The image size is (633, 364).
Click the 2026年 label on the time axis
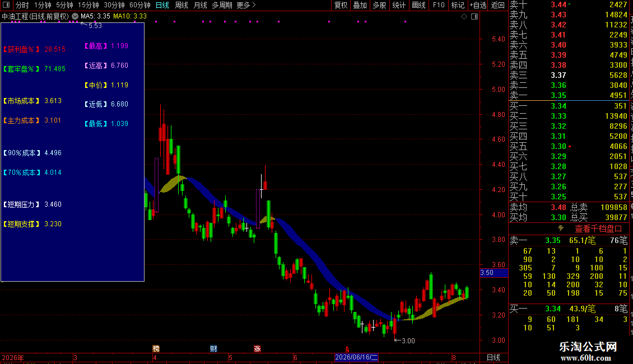click(x=13, y=357)
